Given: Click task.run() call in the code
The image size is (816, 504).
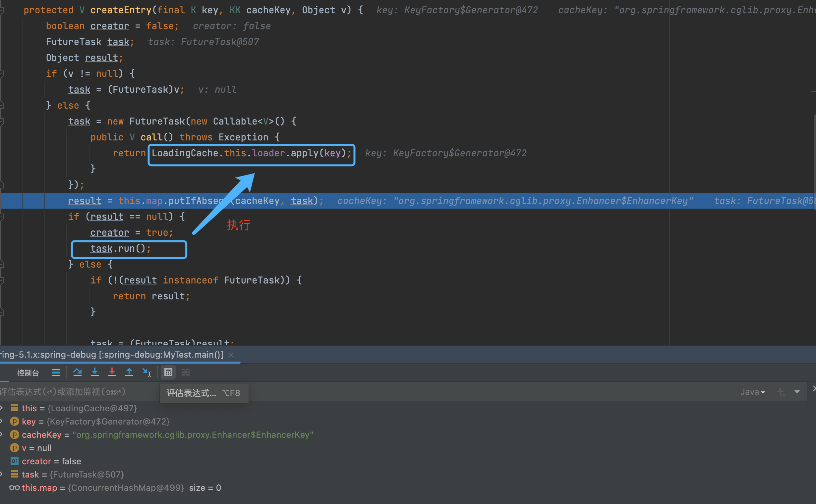Looking at the screenshot, I should click(120, 249).
